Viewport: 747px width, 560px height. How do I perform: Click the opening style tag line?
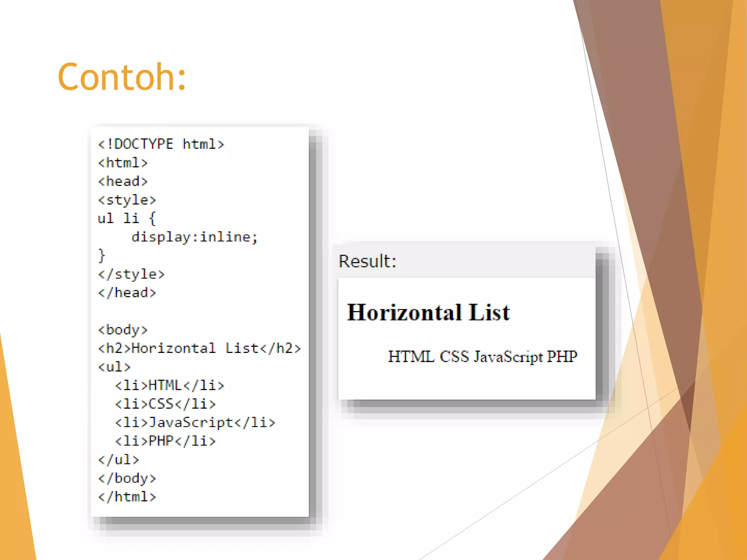point(127,200)
